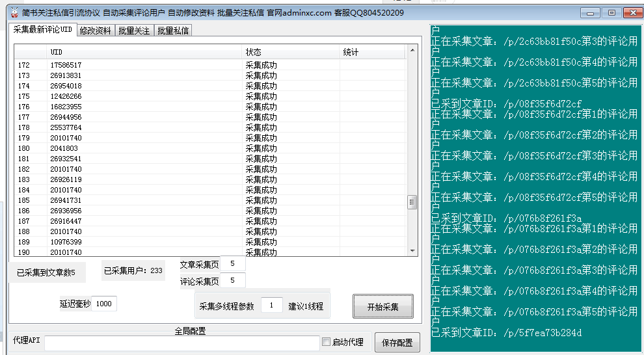Click the 采集多线程参数 field showing 1

tap(271, 306)
